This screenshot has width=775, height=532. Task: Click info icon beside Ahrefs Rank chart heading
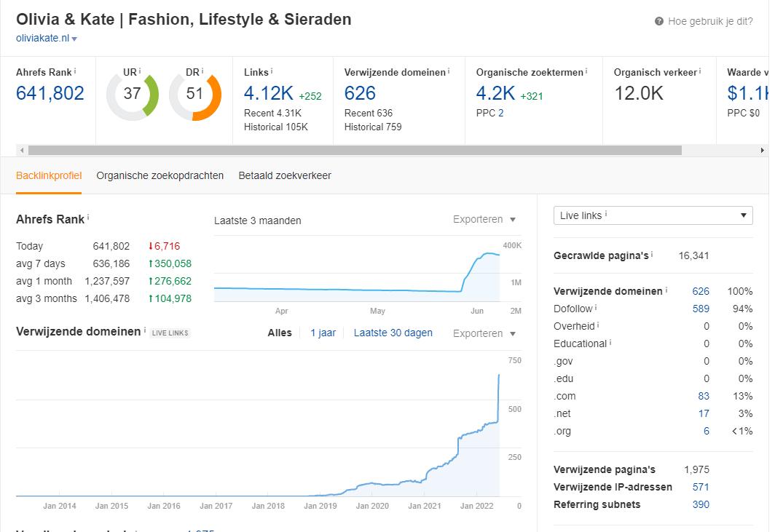(x=88, y=218)
